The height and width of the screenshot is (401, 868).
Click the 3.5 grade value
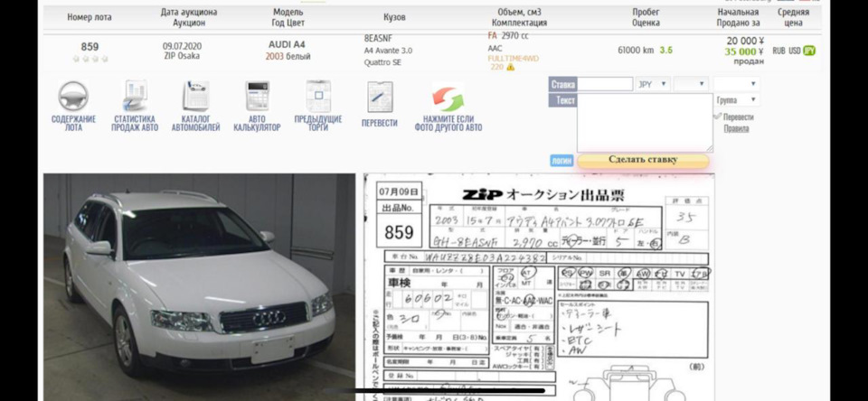click(666, 51)
